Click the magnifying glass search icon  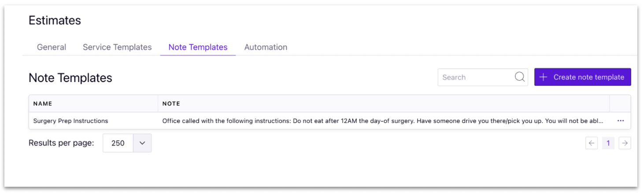520,77
